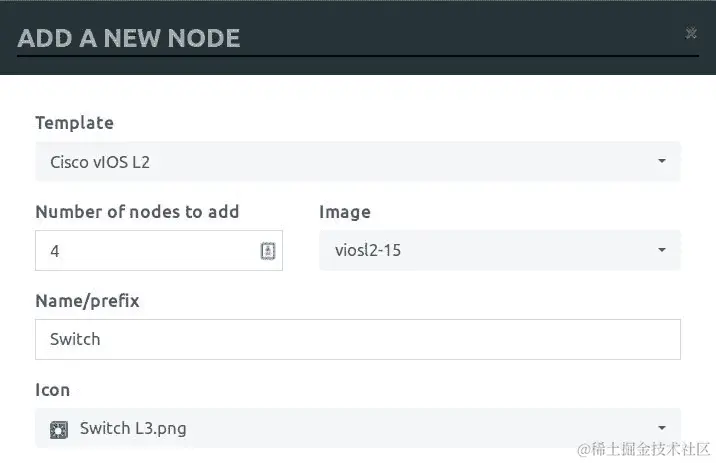Click the Image field label
The width and height of the screenshot is (716, 463).
(x=345, y=212)
